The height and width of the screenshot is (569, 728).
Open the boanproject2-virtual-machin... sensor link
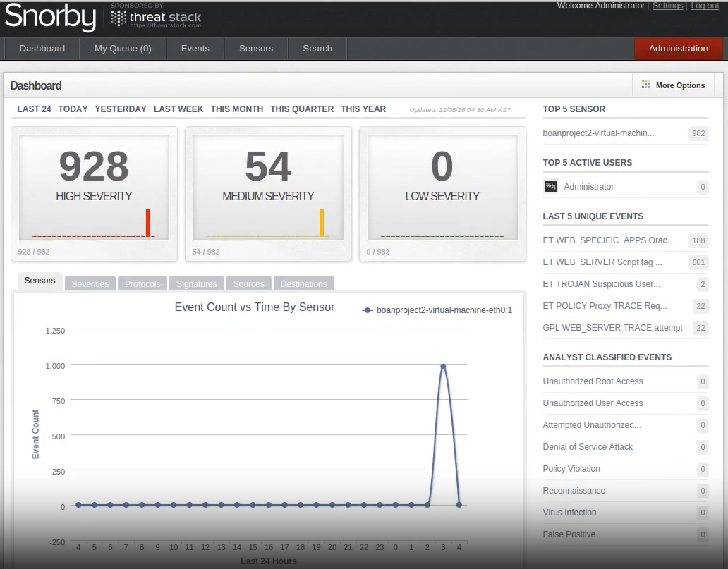click(598, 133)
